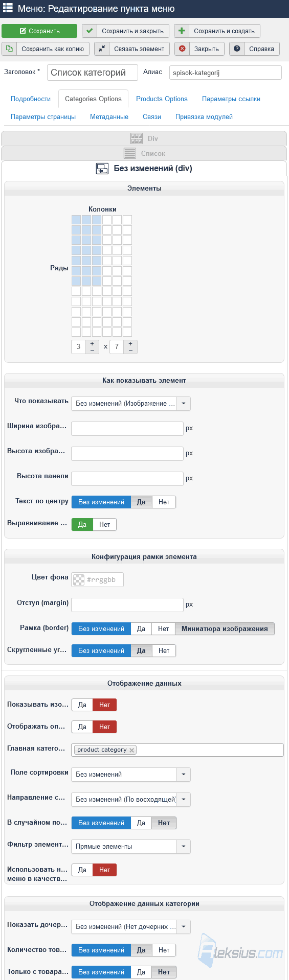Viewport: 289px width, 980px height.
Task: Set Рамка (border) to Да
Action: (141, 629)
